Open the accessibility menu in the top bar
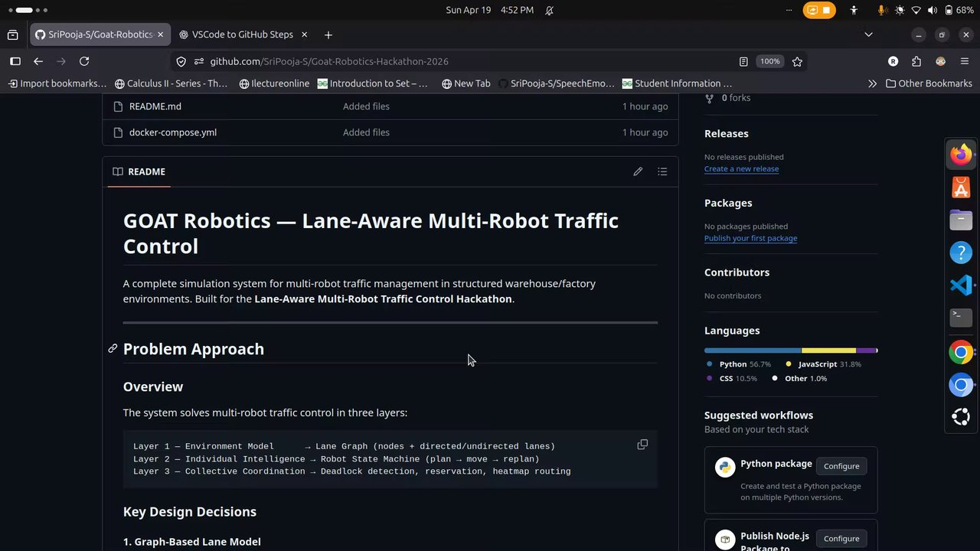980x551 pixels. tap(854, 10)
